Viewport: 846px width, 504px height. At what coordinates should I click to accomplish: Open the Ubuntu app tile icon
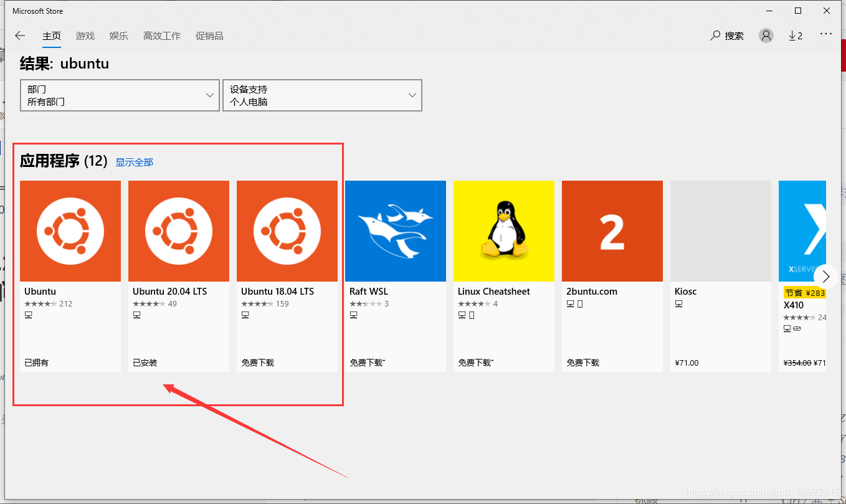tap(70, 231)
